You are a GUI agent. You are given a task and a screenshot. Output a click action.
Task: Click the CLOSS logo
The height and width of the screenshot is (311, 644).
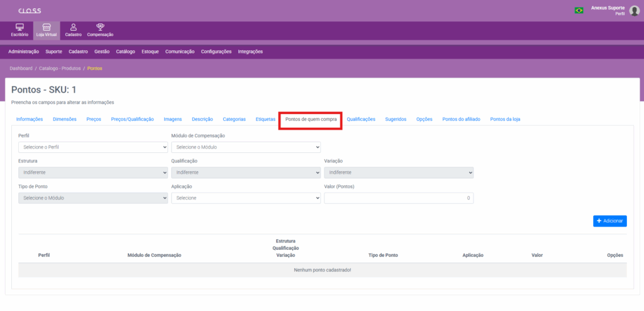(30, 11)
